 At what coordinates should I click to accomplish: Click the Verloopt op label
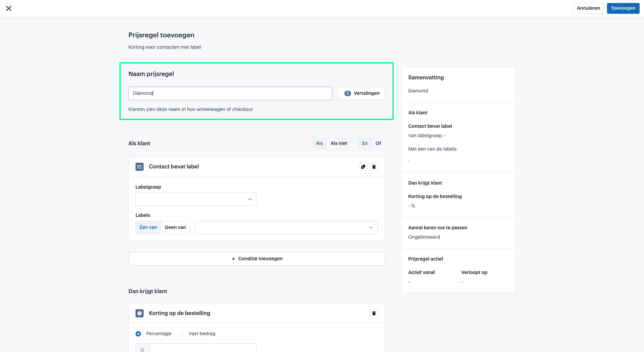[474, 272]
